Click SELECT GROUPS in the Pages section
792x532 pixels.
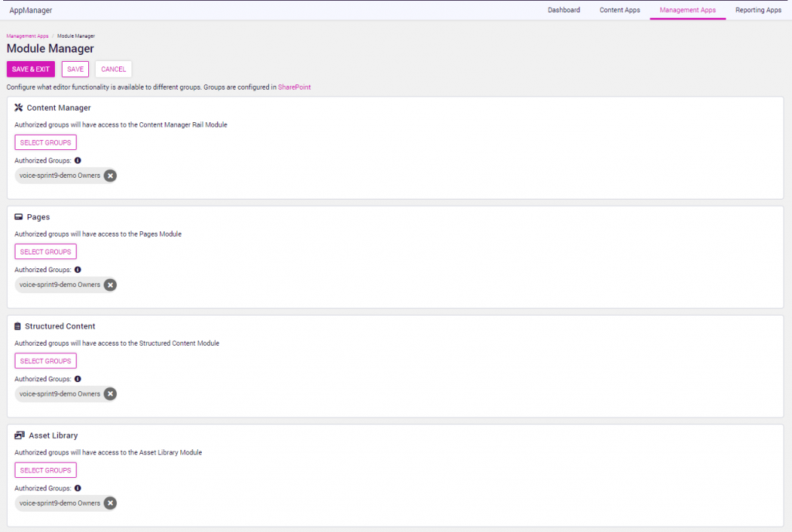(45, 251)
